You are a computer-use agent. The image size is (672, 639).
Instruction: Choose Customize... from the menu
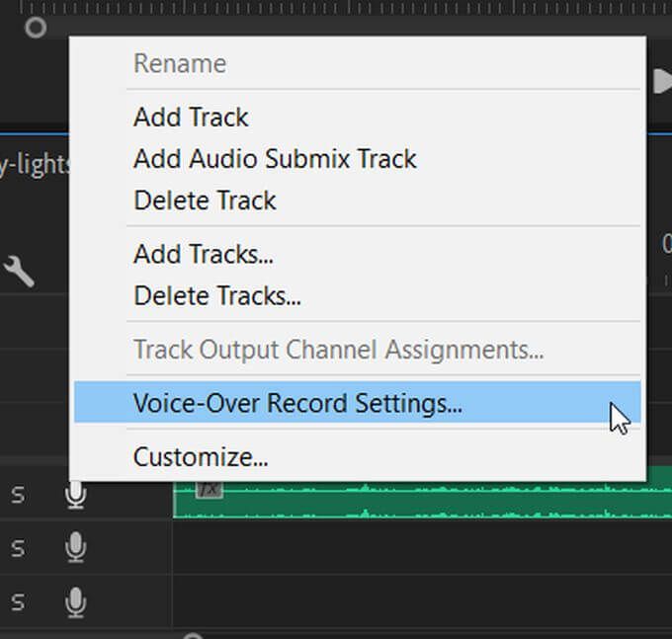(358, 456)
